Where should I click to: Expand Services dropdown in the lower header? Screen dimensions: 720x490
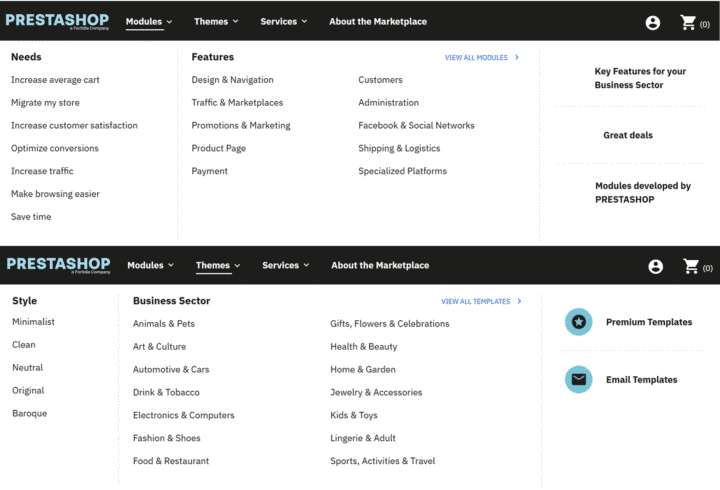tap(286, 265)
